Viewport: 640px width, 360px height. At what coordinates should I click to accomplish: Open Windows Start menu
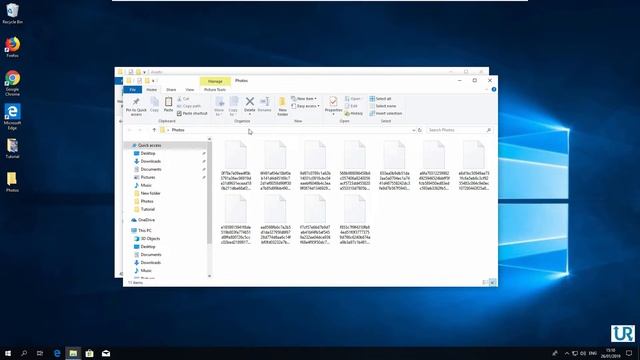(8, 353)
